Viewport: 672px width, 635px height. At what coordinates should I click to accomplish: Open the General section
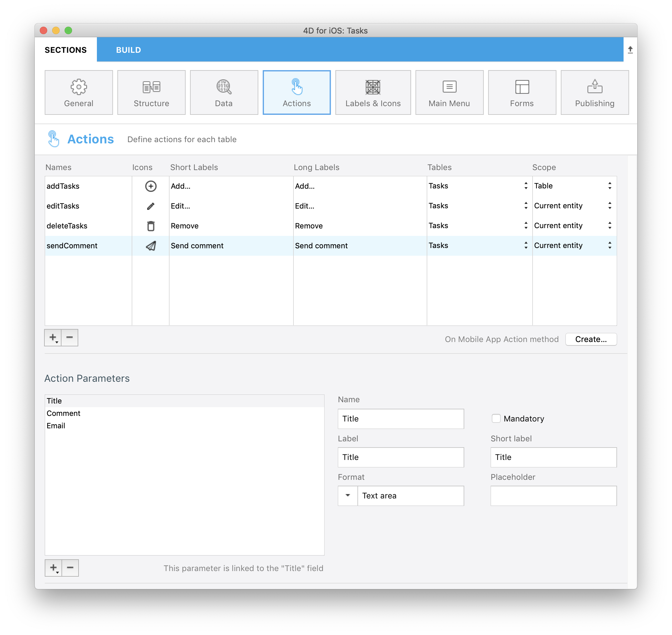coord(79,92)
